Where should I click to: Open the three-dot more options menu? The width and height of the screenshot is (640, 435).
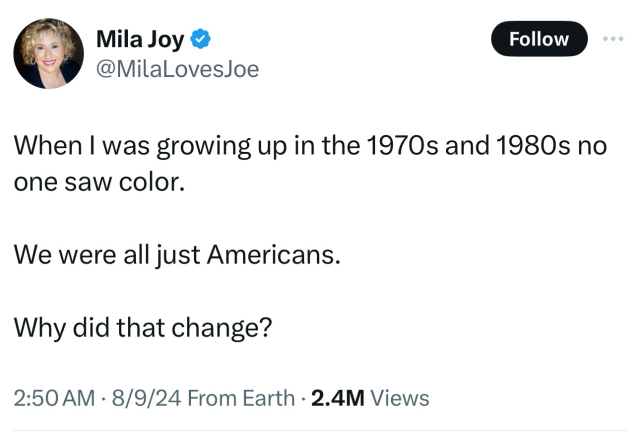611,39
